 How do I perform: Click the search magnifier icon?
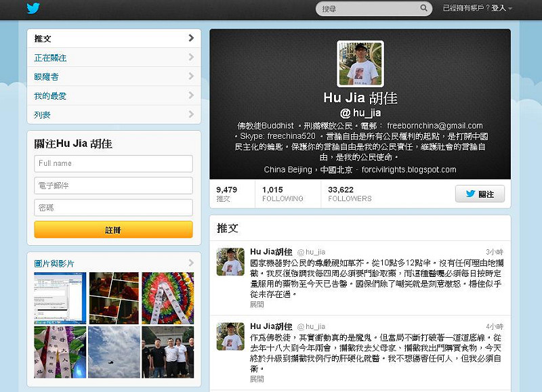pyautogui.click(x=424, y=9)
